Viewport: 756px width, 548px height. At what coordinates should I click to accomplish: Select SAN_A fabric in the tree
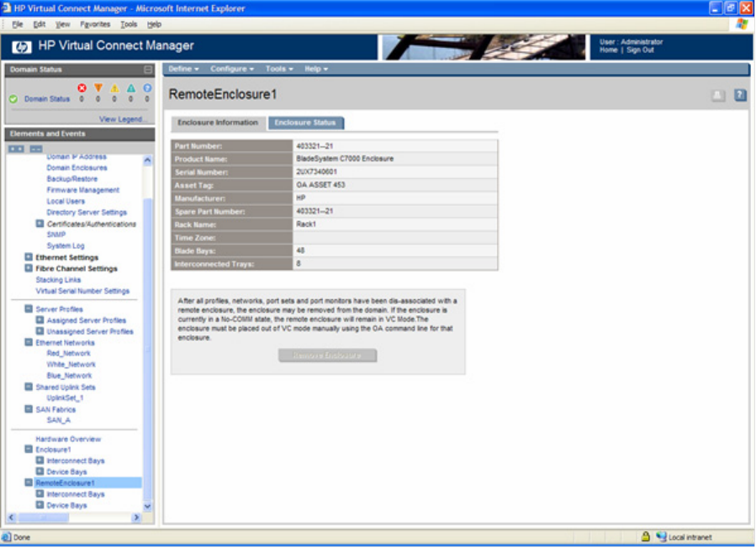point(58,419)
